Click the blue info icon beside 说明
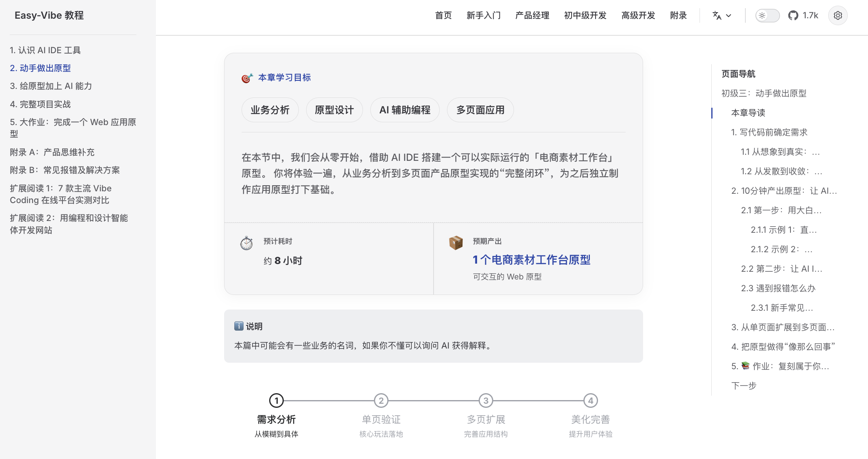The height and width of the screenshot is (459, 868). (x=239, y=326)
